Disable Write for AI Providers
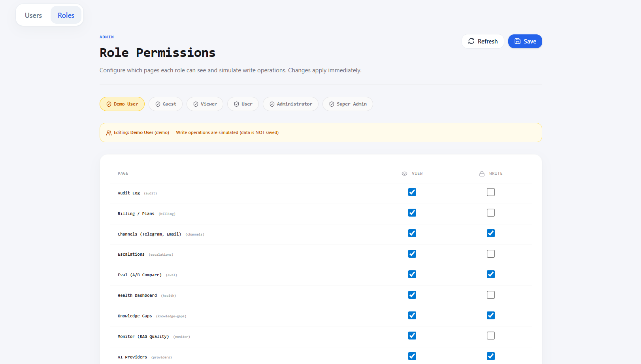This screenshot has width=641, height=364. pyautogui.click(x=491, y=356)
